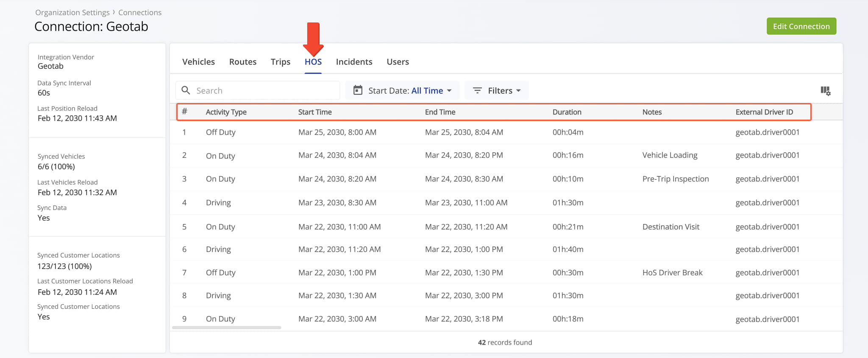The image size is (868, 358).
Task: Click the Edit Connection button
Action: 801,26
